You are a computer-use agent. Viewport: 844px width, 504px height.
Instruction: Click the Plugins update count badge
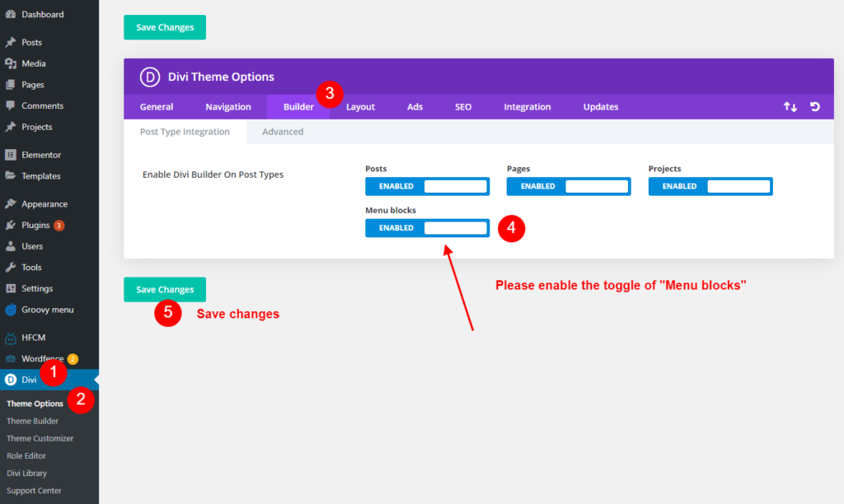coord(59,226)
